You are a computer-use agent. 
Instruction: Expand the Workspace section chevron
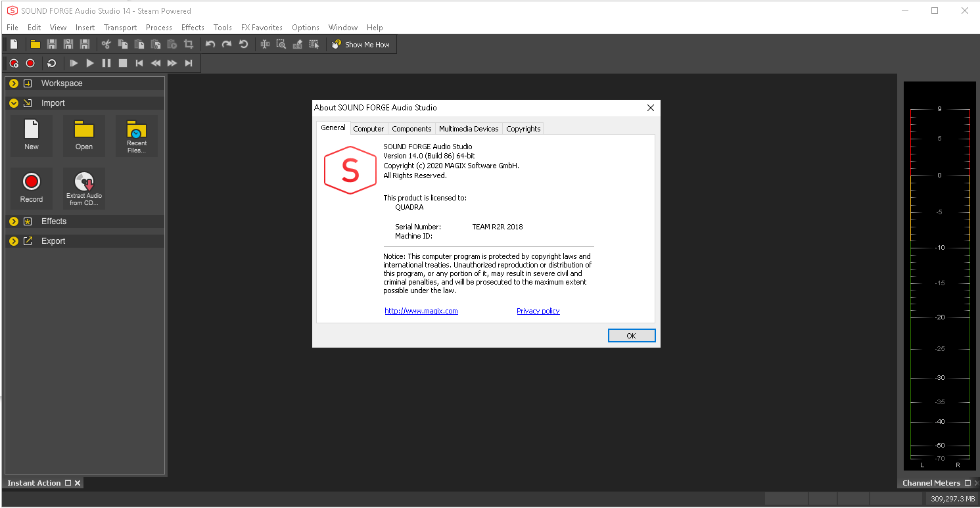[x=14, y=83]
